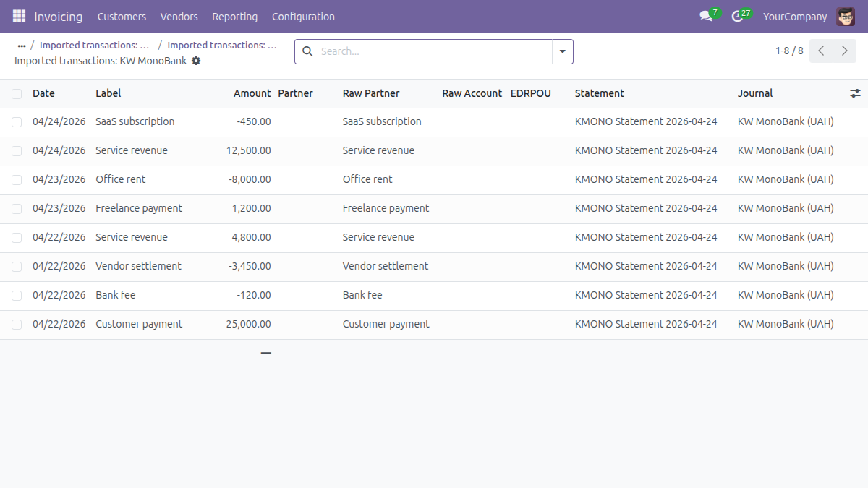Click 04/24/2026 date in SaaS subscription row

click(x=59, y=121)
